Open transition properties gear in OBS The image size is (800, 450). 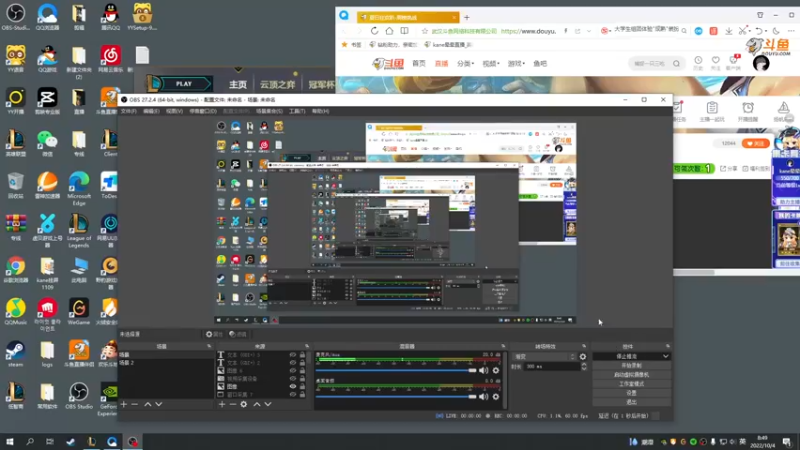583,357
